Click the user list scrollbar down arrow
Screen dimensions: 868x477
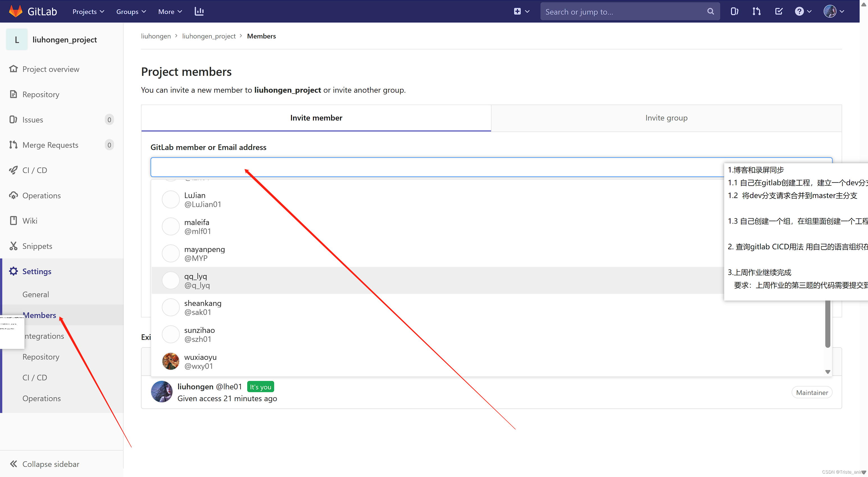[828, 372]
